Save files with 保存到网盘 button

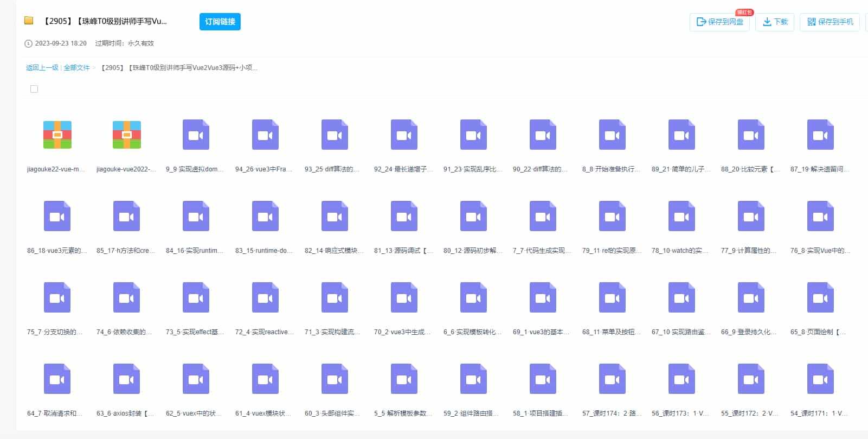(x=719, y=22)
